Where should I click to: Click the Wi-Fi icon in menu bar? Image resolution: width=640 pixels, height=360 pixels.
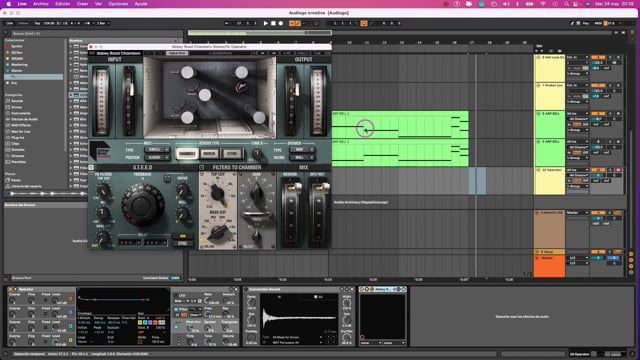click(542, 4)
